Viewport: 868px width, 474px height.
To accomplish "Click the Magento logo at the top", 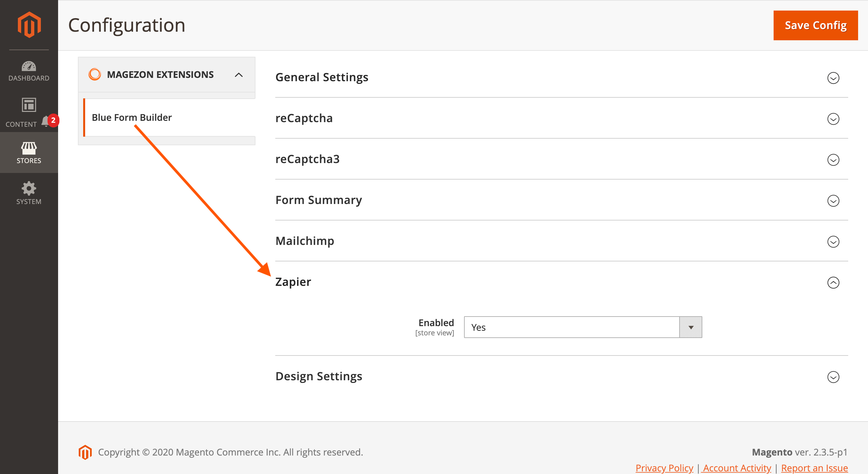I will (x=29, y=24).
